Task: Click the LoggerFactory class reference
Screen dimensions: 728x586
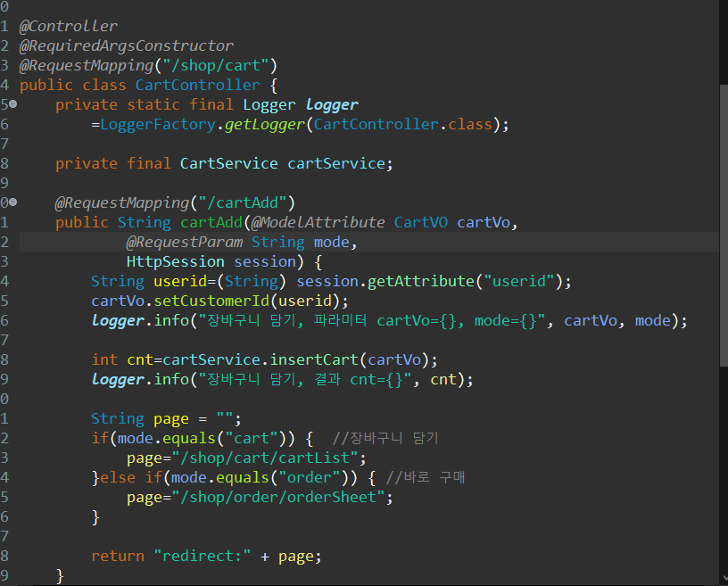Action: [x=158, y=125]
